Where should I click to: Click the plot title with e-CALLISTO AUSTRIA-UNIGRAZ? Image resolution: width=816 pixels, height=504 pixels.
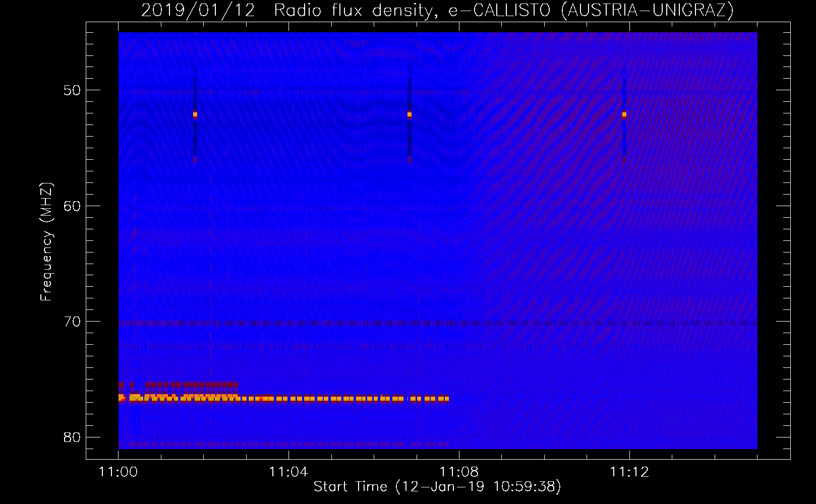point(437,10)
